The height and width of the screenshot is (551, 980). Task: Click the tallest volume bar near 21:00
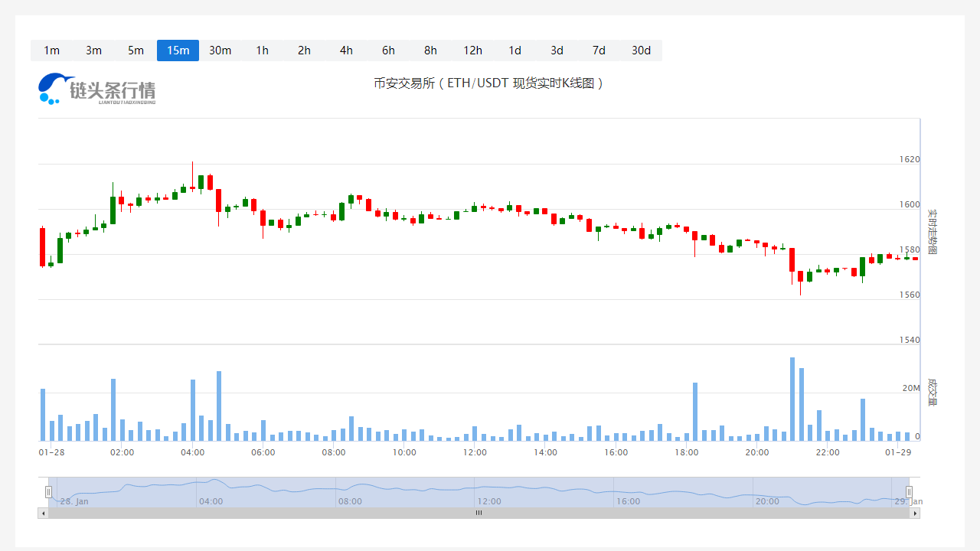tap(792, 398)
